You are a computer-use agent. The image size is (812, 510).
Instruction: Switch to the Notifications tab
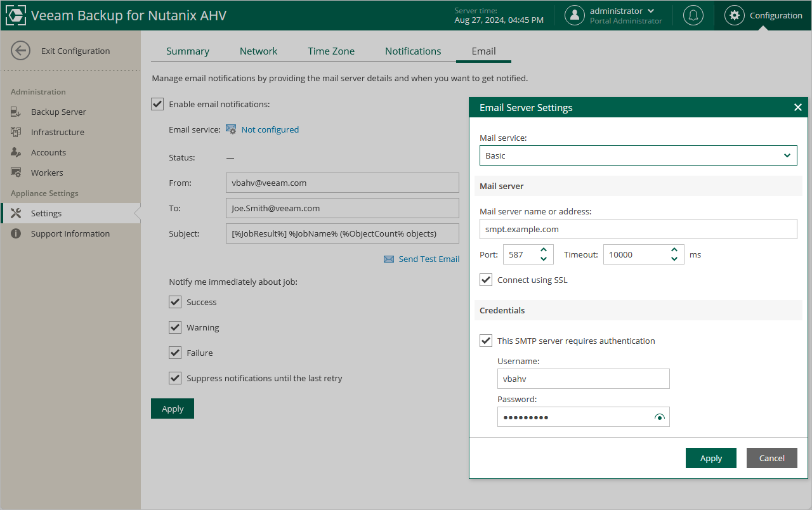click(x=413, y=51)
